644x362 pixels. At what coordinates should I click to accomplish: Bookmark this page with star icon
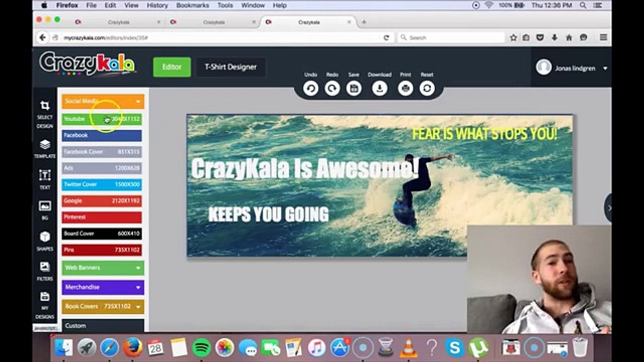tap(513, 38)
